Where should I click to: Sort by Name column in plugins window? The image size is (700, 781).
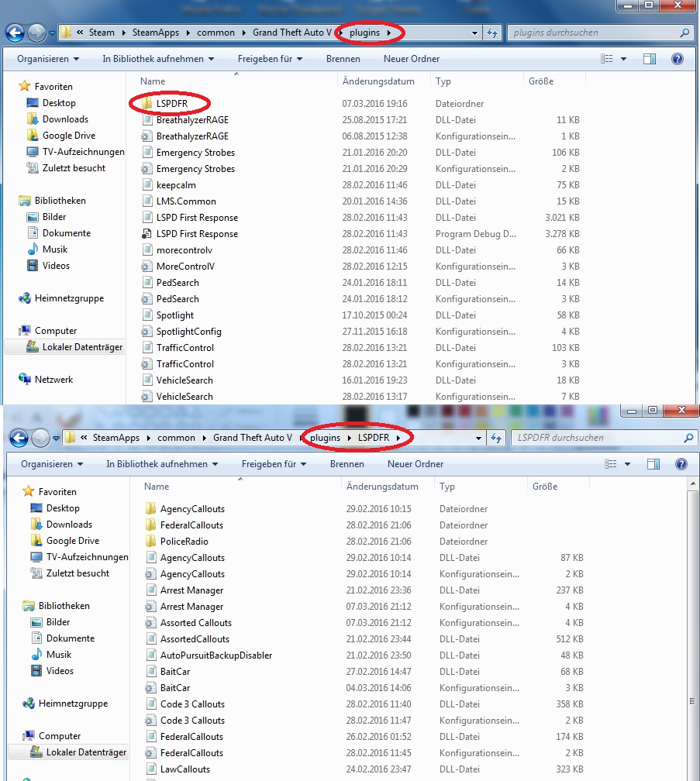click(153, 81)
